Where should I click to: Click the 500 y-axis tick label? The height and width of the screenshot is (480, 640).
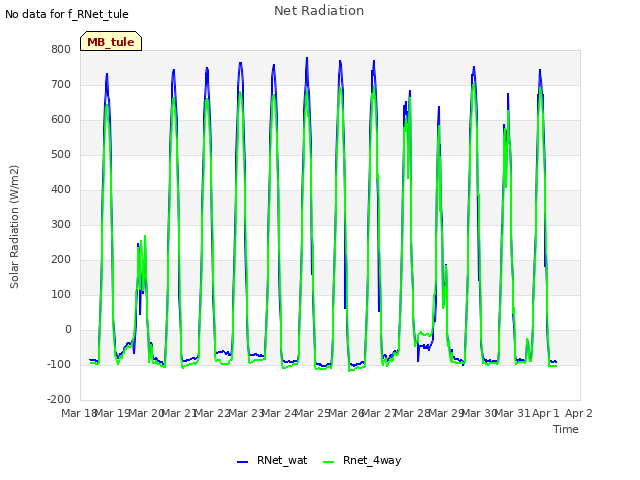coord(61,155)
